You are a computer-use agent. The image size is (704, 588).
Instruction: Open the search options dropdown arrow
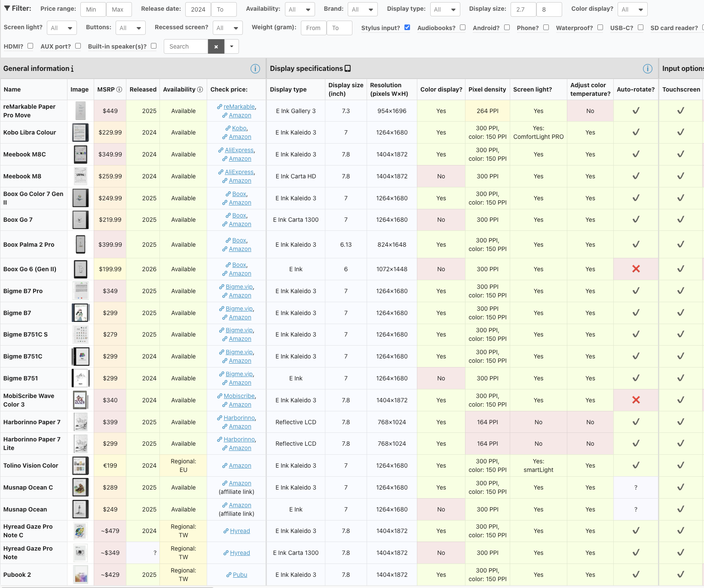(232, 46)
